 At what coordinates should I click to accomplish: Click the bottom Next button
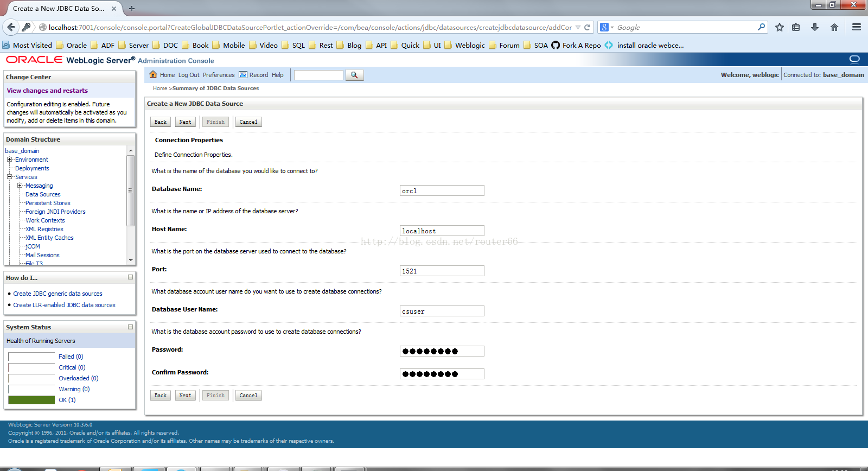[185, 395]
